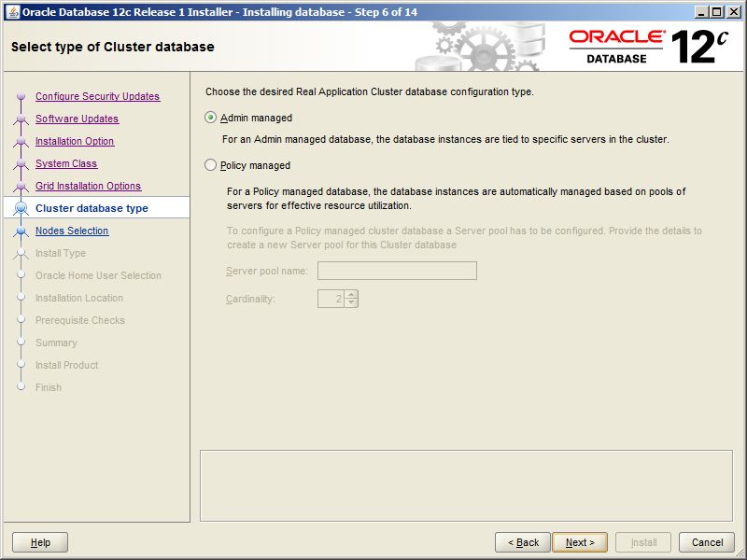Click the Java icon in the title bar
747x560 pixels.
point(13,12)
